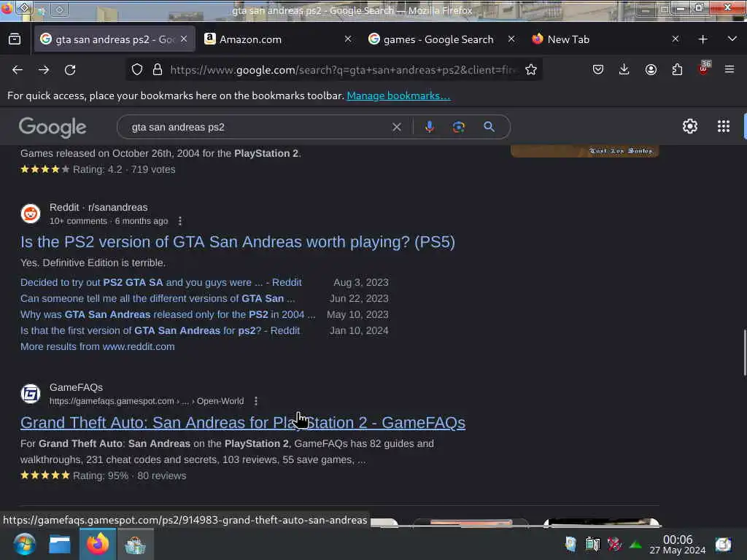The height and width of the screenshot is (560, 747).
Task: Bookmark this page with the star icon
Action: (531, 69)
